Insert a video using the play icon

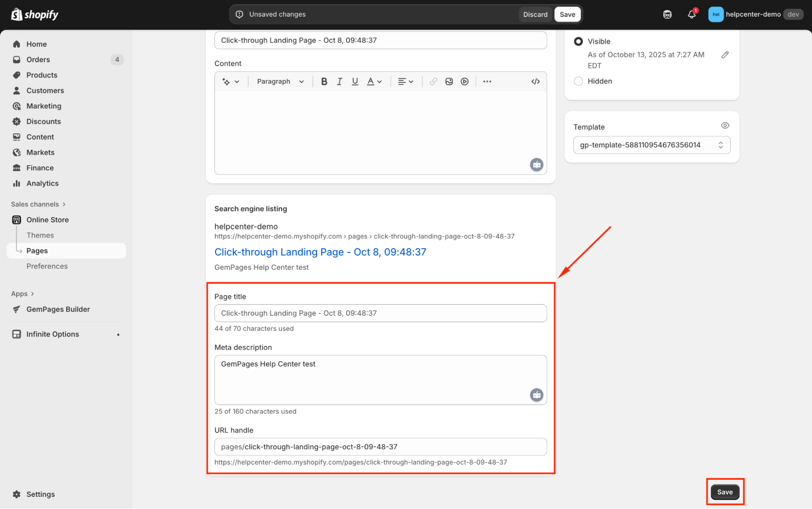[x=464, y=82]
